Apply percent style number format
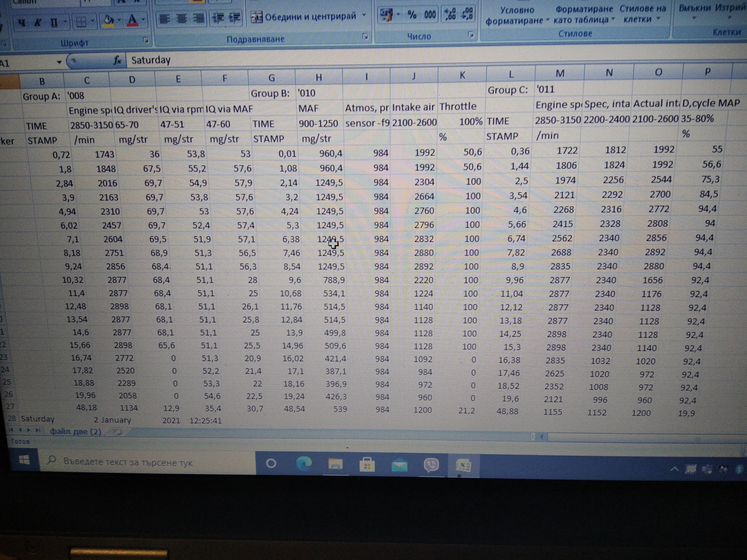747x560 pixels. point(412,14)
